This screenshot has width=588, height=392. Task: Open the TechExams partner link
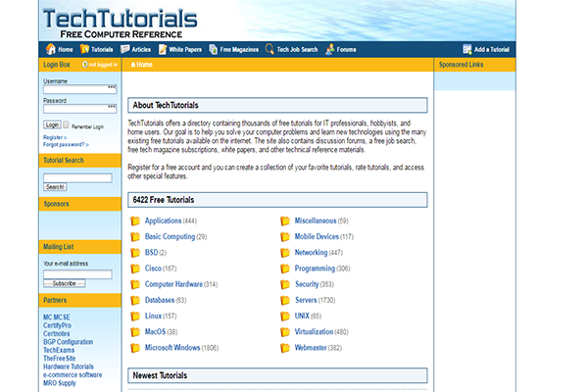[x=59, y=351]
